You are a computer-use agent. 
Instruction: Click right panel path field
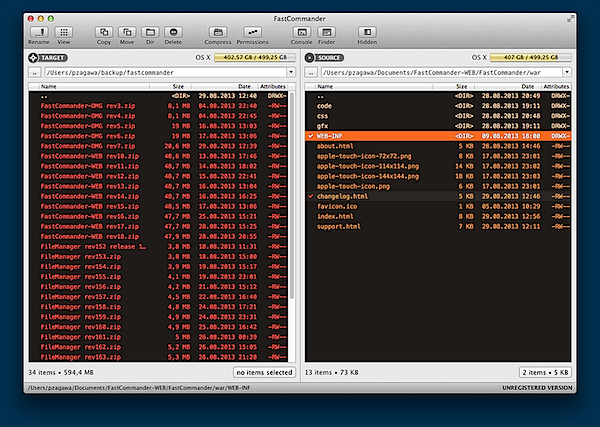442,72
